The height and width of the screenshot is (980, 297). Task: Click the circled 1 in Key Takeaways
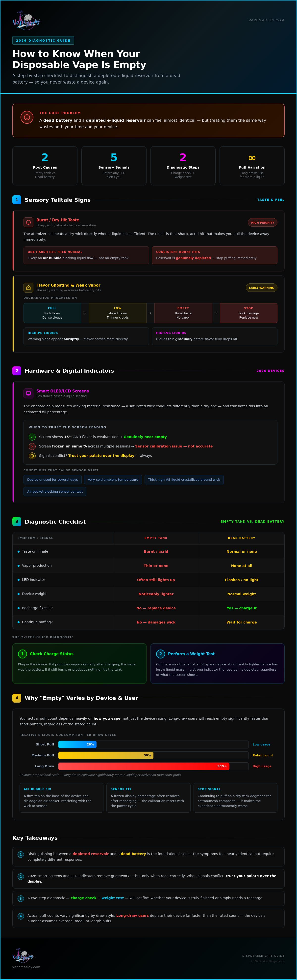click(21, 855)
